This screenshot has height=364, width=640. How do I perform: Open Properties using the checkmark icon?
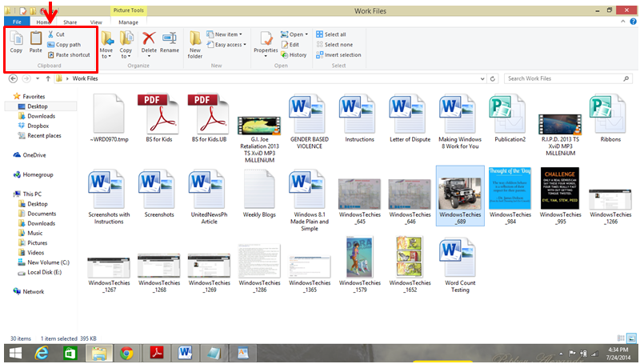(266, 40)
